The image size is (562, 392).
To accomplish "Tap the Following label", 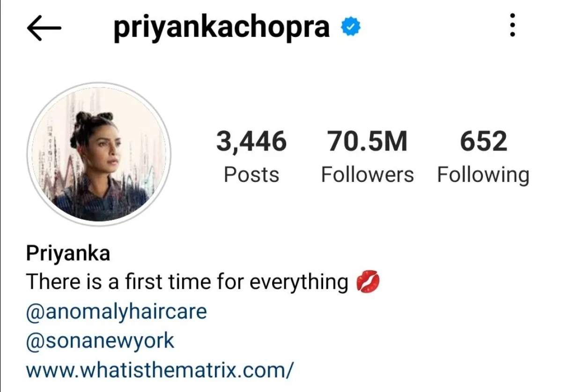I will (x=483, y=176).
